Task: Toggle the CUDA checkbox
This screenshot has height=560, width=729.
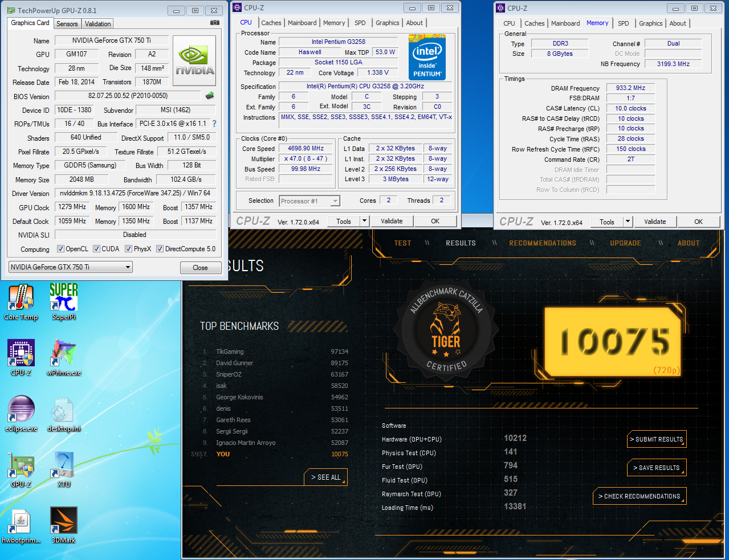Action: 96,249
